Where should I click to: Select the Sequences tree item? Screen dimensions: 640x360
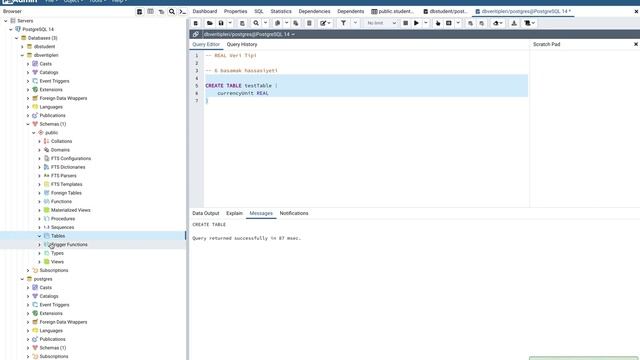(62, 227)
